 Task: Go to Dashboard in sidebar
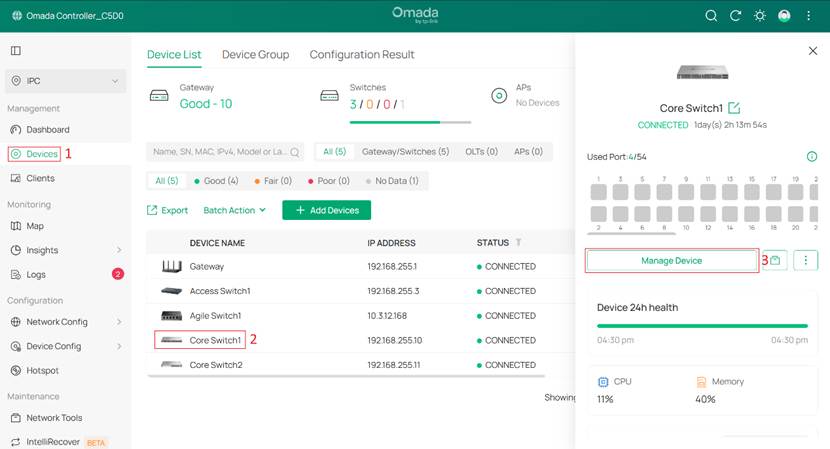(48, 130)
